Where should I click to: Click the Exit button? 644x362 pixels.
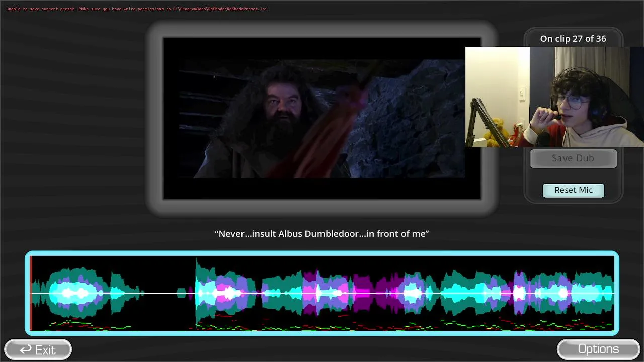point(38,349)
